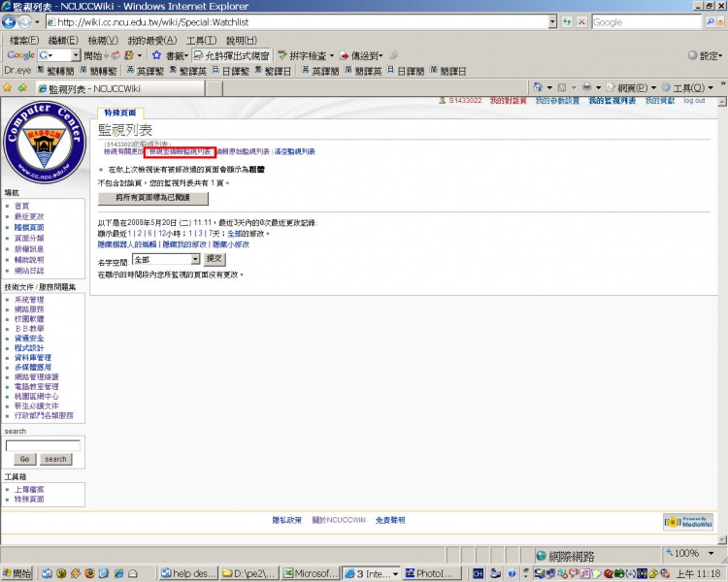The width and height of the screenshot is (728, 582).
Task: Click the wiki sidebar search input field
Action: click(x=43, y=445)
